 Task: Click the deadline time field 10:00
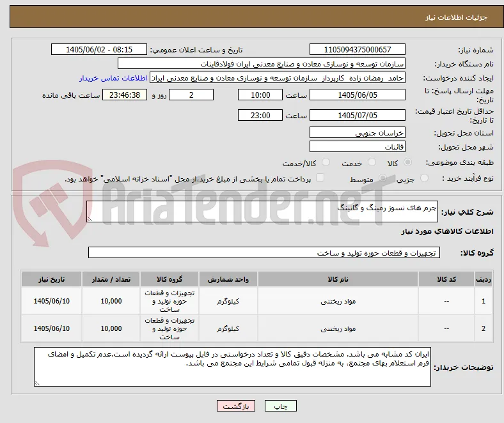tap(260, 95)
